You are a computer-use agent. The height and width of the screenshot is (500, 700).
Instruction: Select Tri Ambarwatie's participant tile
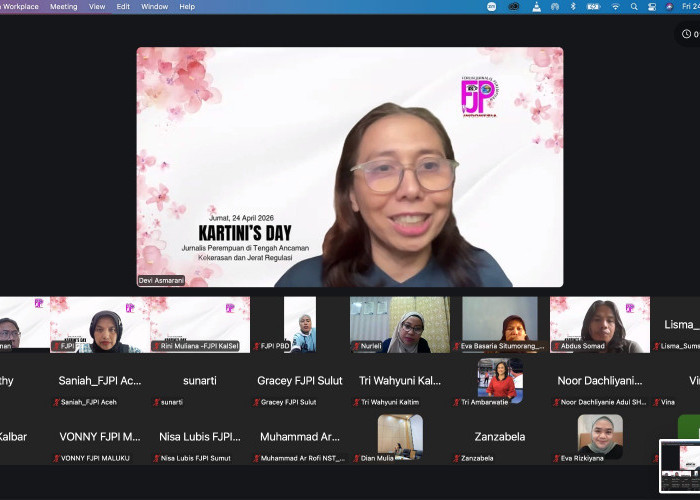tap(499, 381)
